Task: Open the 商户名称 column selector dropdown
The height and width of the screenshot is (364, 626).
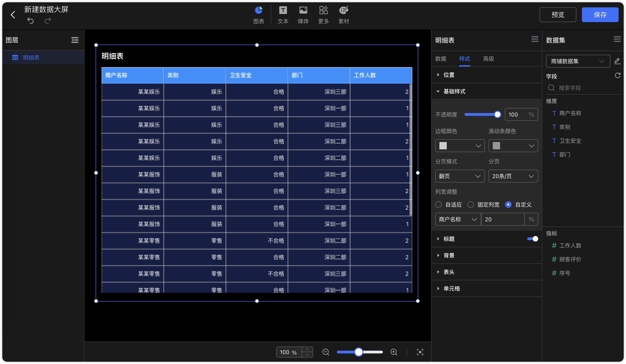Action: point(458,219)
